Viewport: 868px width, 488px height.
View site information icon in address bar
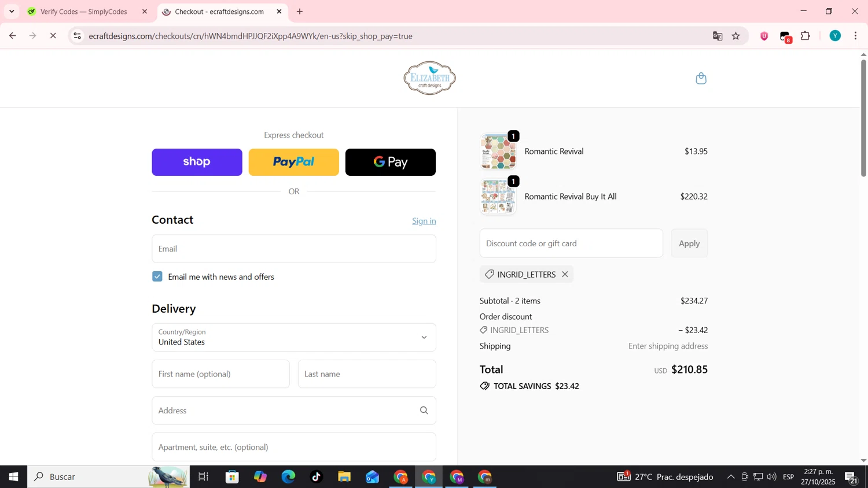click(x=77, y=36)
